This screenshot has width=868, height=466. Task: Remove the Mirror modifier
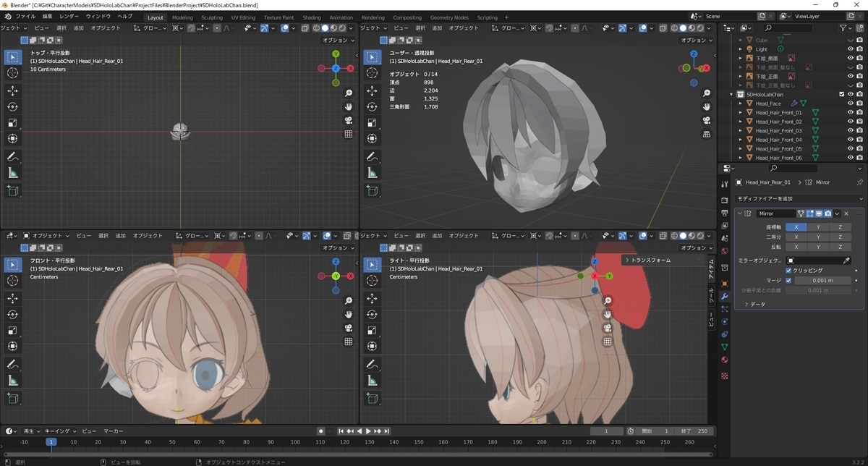[846, 213]
